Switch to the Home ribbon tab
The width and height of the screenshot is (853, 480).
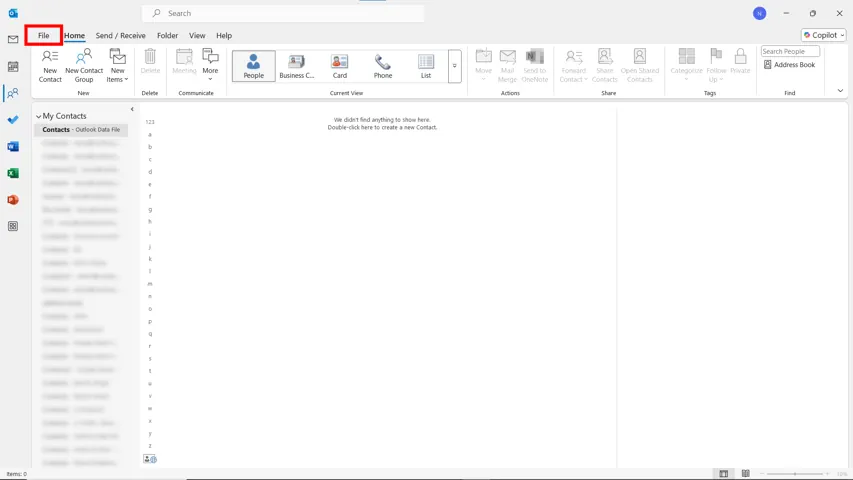coord(75,35)
